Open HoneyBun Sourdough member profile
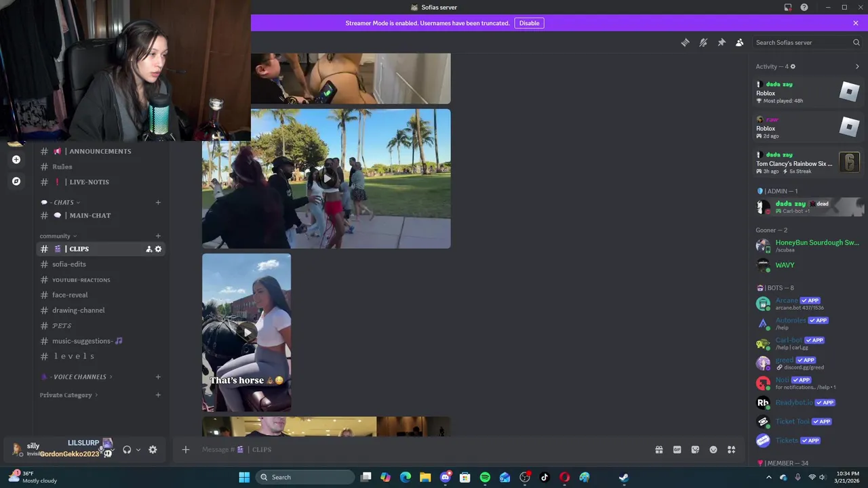This screenshot has height=488, width=868. (x=808, y=245)
